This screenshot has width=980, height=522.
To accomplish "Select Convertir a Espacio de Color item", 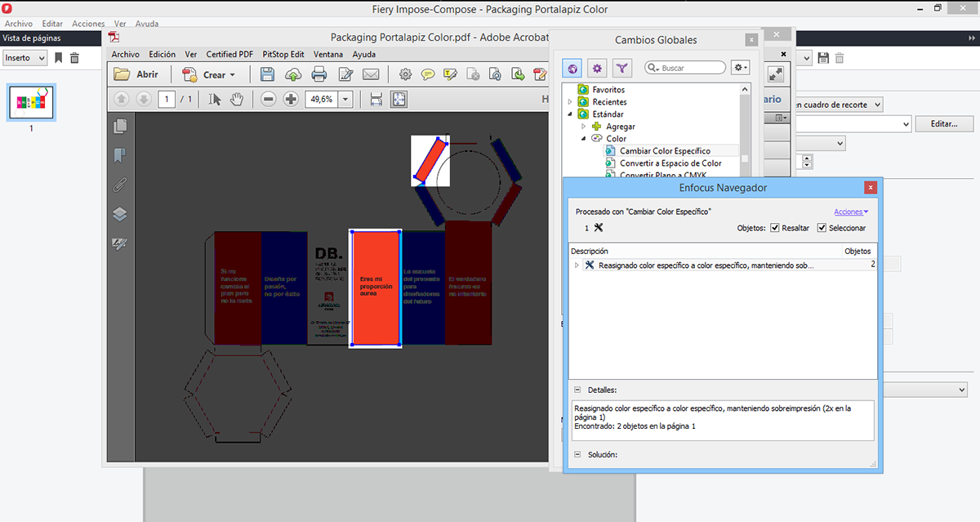I will click(670, 163).
